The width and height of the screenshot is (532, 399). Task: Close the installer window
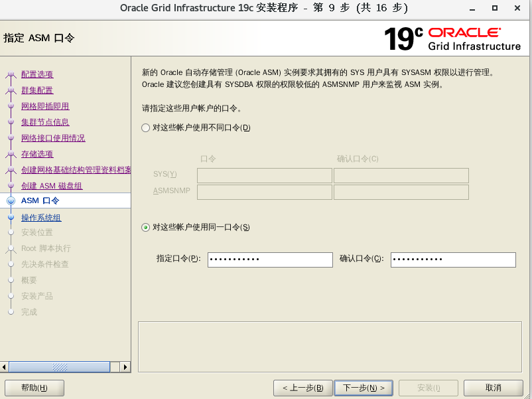click(517, 8)
